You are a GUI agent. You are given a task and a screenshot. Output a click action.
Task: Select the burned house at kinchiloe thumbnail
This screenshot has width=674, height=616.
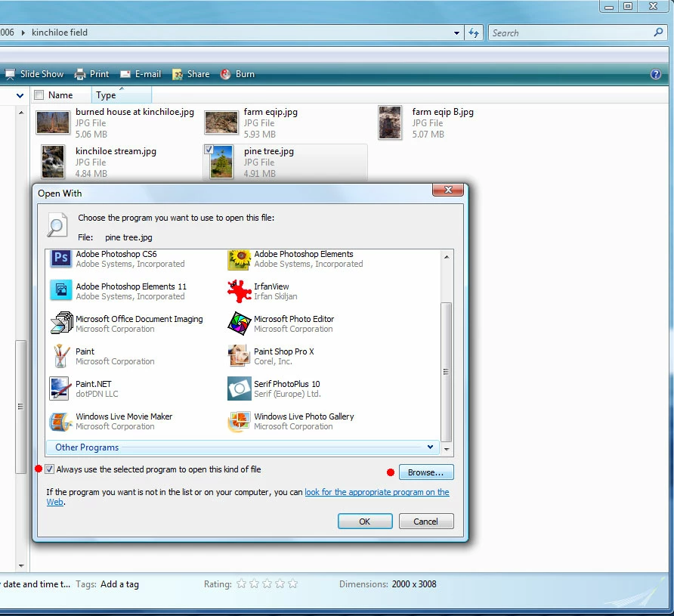point(53,122)
